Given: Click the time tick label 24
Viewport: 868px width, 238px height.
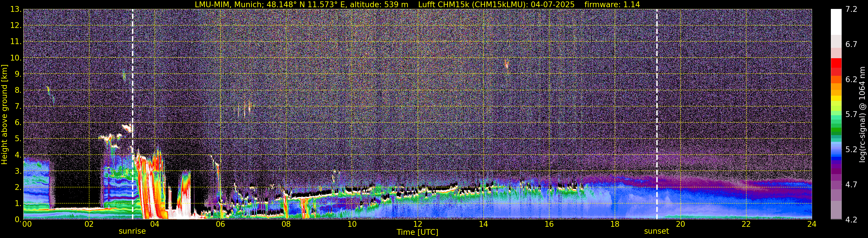Looking at the screenshot, I should [812, 224].
